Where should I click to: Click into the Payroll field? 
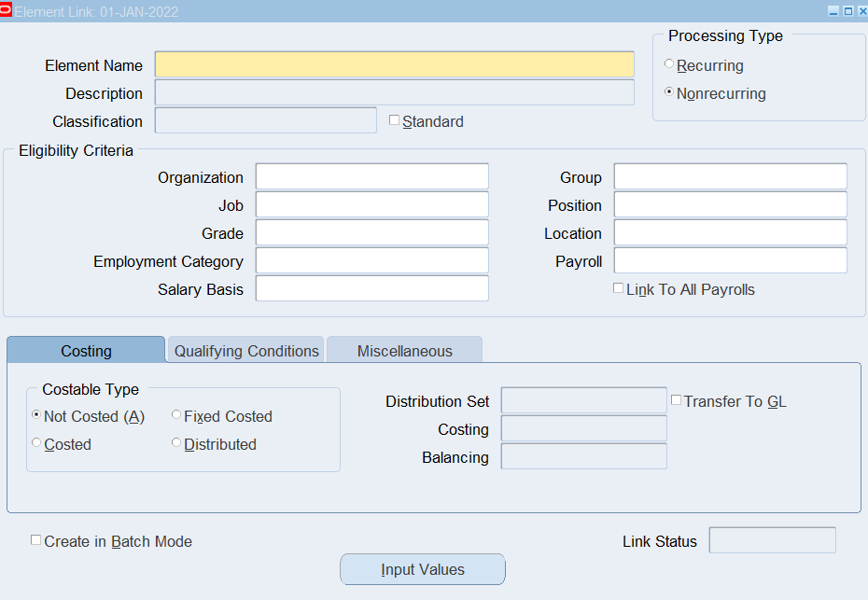click(x=730, y=261)
